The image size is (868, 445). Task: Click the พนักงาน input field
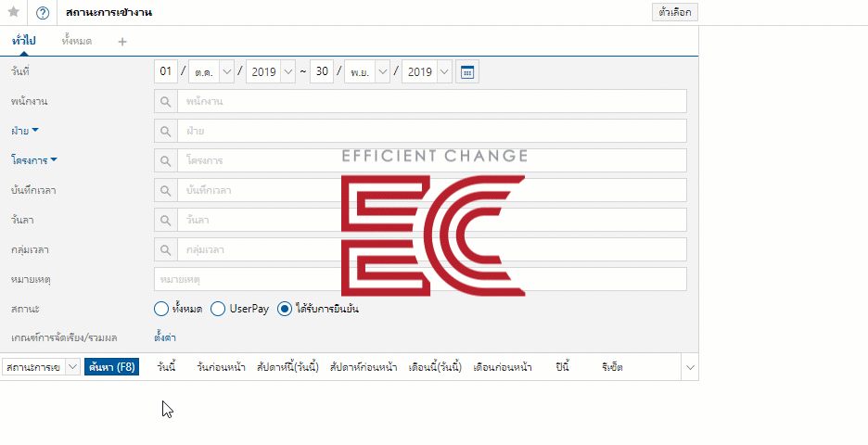pyautogui.click(x=432, y=101)
